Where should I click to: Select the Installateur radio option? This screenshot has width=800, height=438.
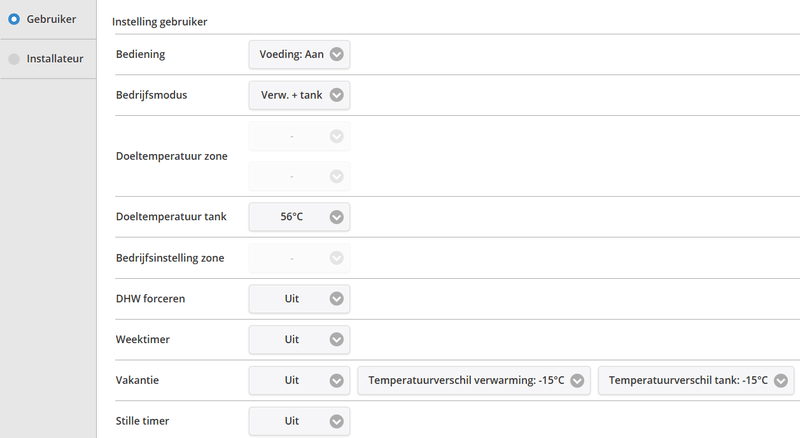[x=14, y=59]
